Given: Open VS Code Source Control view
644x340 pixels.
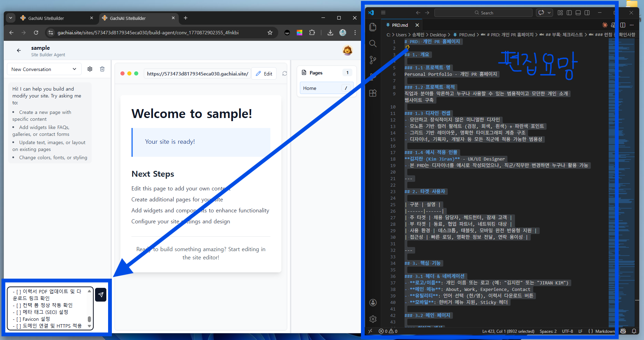Looking at the screenshot, I should pyautogui.click(x=373, y=60).
